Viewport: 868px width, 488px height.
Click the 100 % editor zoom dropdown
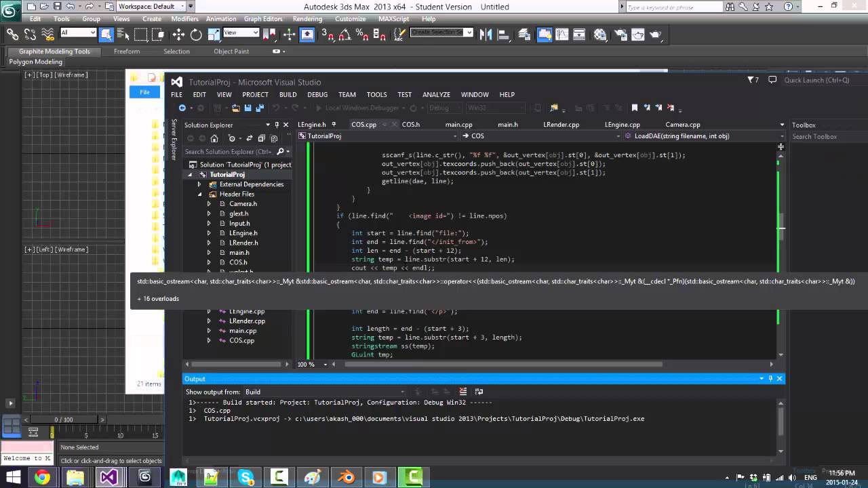pos(313,364)
